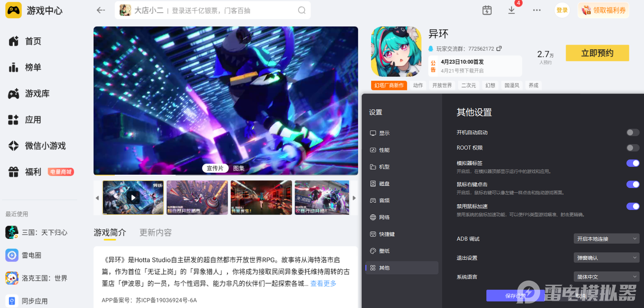Open 网络 settings category
The height and width of the screenshot is (308, 644).
click(402, 217)
